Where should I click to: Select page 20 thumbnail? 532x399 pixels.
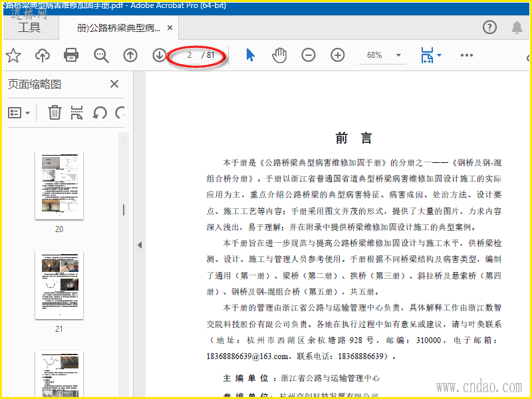(x=59, y=186)
